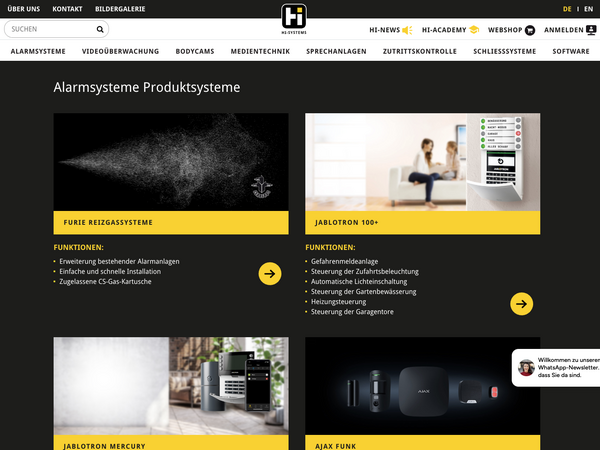Click Funktionen heading under Jablotron 100+

330,248
